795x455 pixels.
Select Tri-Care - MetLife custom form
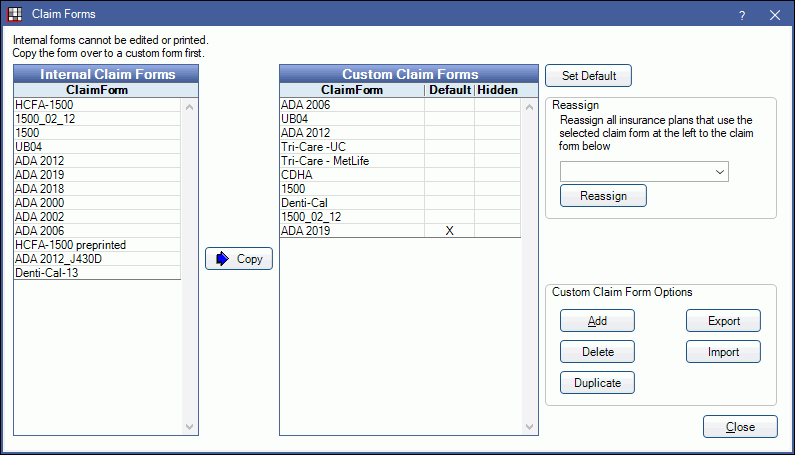(x=400, y=161)
